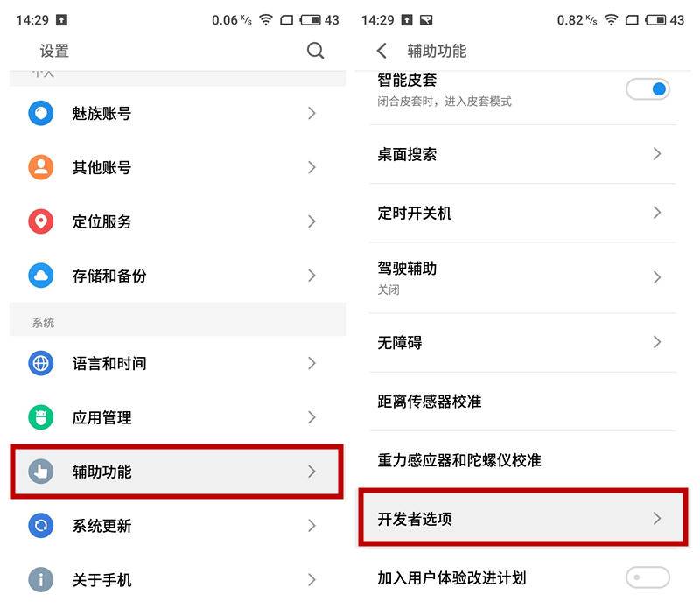The width and height of the screenshot is (700, 616).
Task: Disable the 智能皮套 smart cover switch
Action: [x=647, y=88]
